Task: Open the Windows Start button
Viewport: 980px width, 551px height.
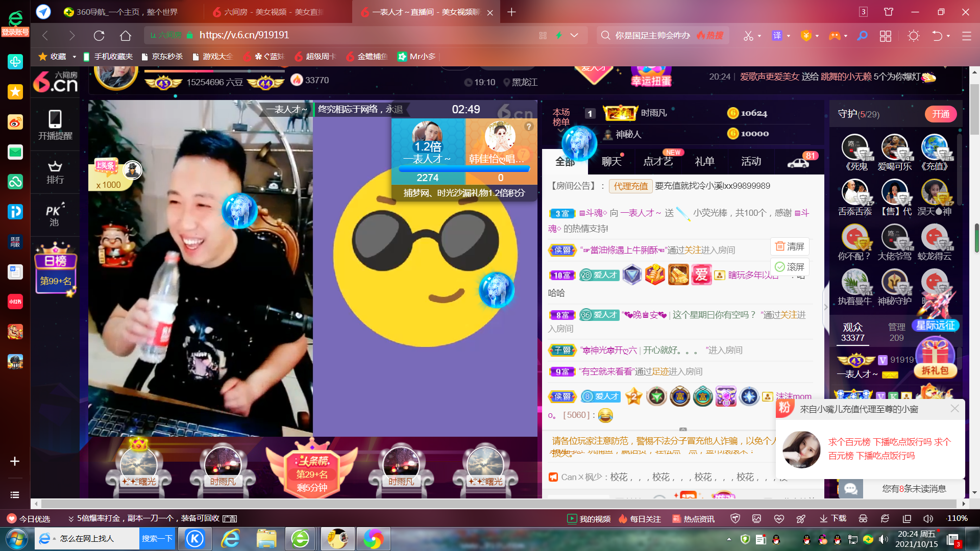Action: pos(17,539)
